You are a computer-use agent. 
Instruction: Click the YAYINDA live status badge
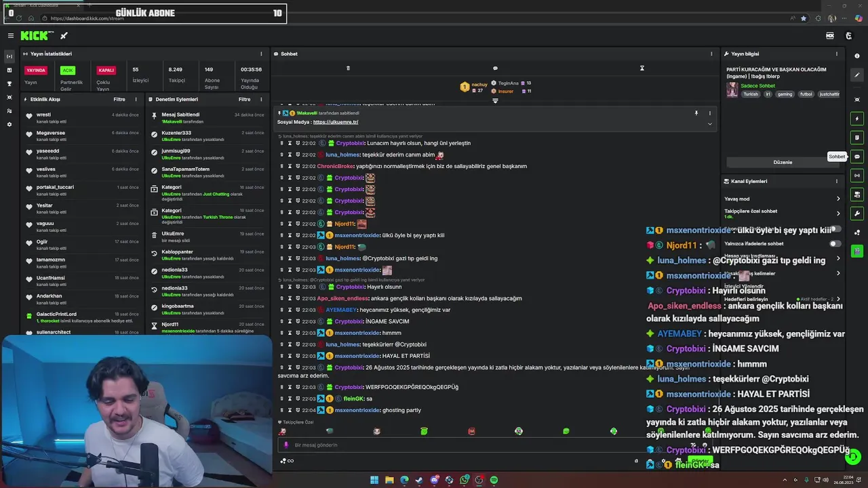[35, 70]
